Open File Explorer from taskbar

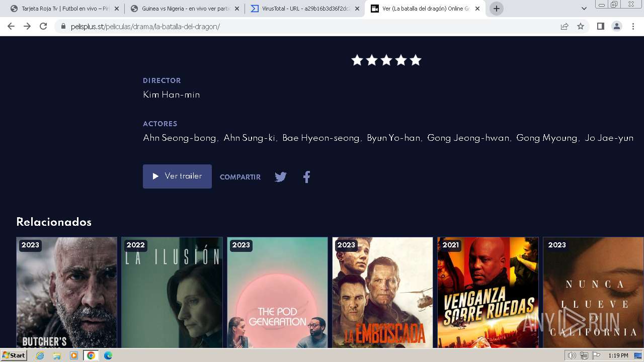tap(57, 355)
